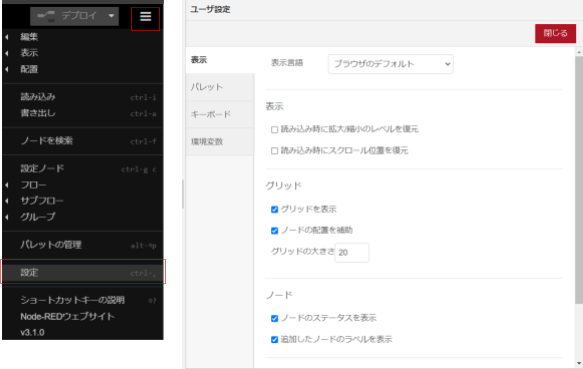Select 設定 in the main menu
Image resolution: width=583 pixels, height=369 pixels.
point(83,273)
